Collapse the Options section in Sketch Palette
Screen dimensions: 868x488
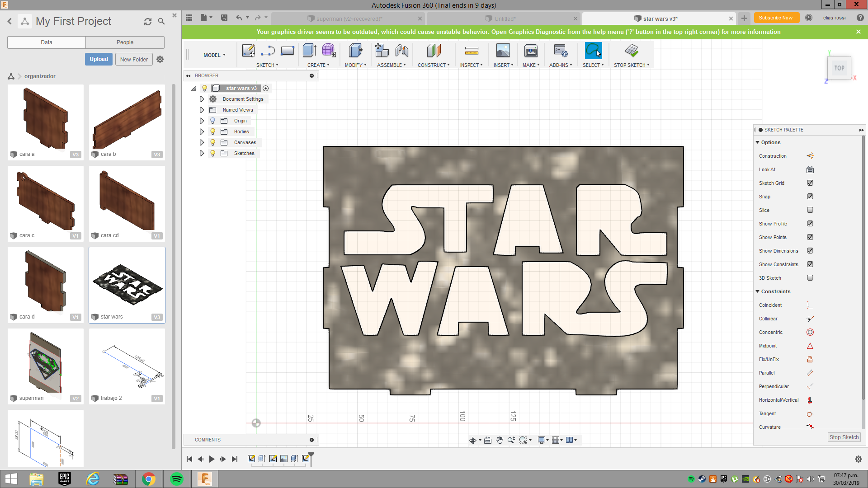coord(757,142)
